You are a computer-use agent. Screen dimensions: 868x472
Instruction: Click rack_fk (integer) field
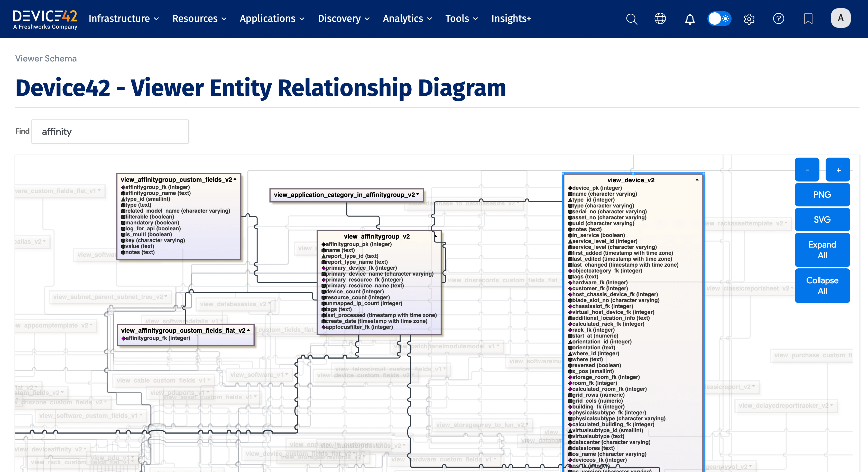[591, 330]
